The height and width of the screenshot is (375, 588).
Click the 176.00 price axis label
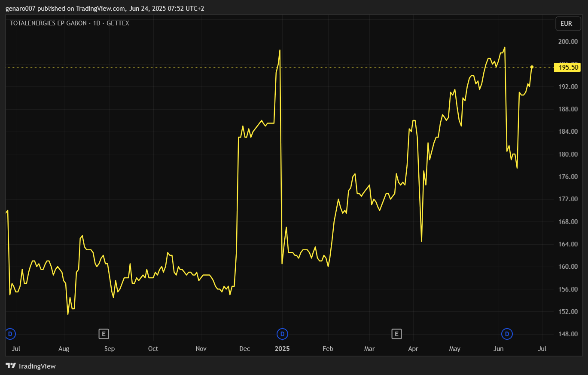(x=568, y=177)
